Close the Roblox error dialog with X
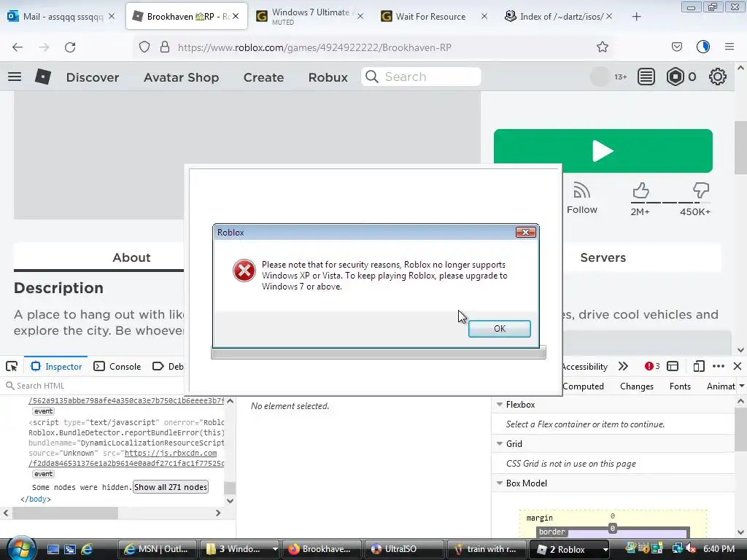The width and height of the screenshot is (747, 560). [525, 232]
